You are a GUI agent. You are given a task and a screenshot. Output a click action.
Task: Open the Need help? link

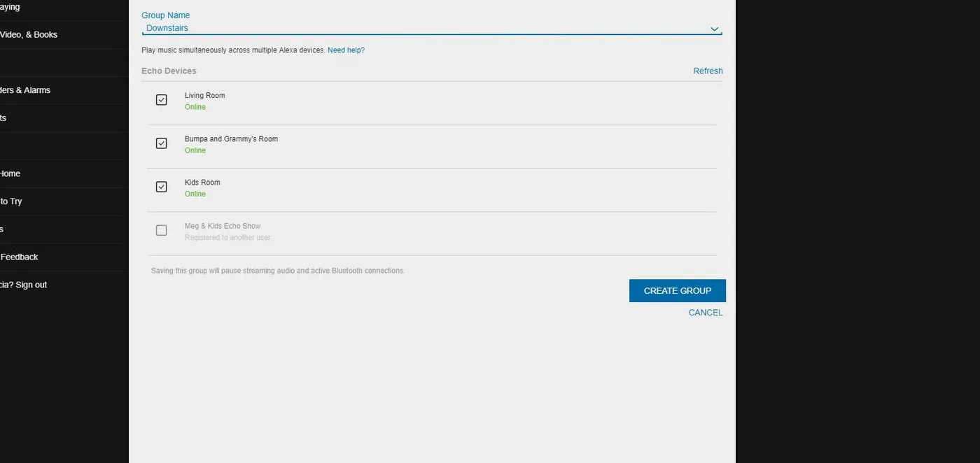(x=346, y=50)
